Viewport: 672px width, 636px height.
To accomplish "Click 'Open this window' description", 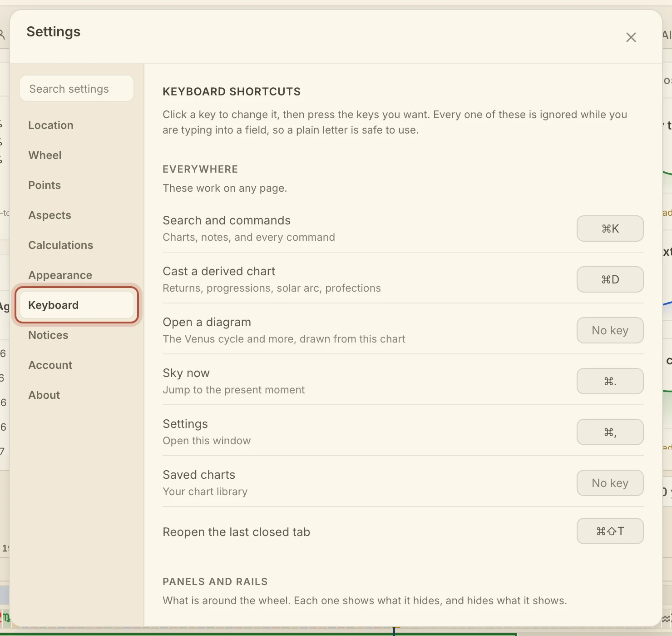I will 207,441.
